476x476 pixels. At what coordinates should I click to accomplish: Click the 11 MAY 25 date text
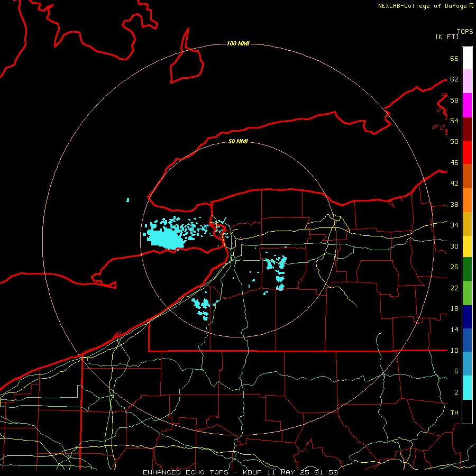(x=288, y=472)
